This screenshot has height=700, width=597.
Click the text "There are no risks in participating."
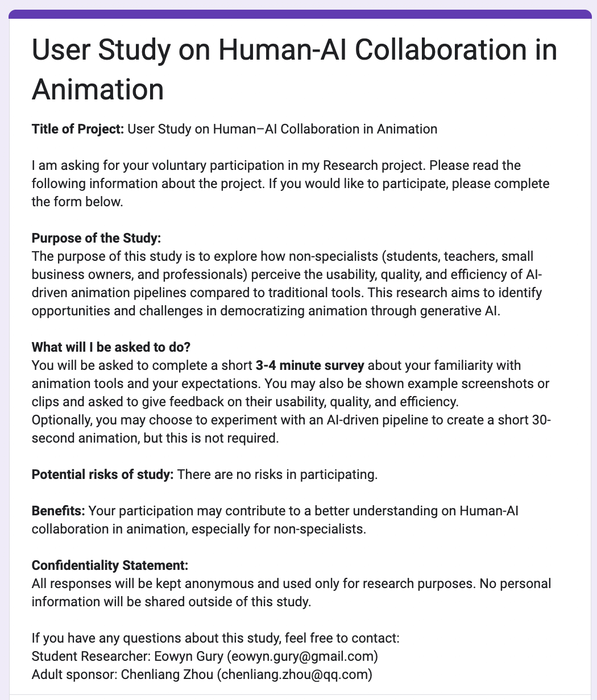[x=277, y=474]
